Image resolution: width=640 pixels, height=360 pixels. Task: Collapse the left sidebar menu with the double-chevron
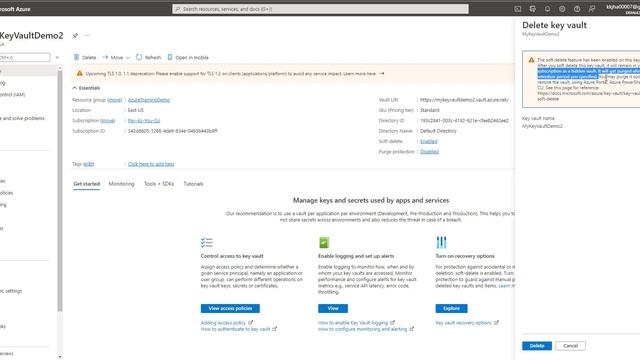pyautogui.click(x=57, y=58)
